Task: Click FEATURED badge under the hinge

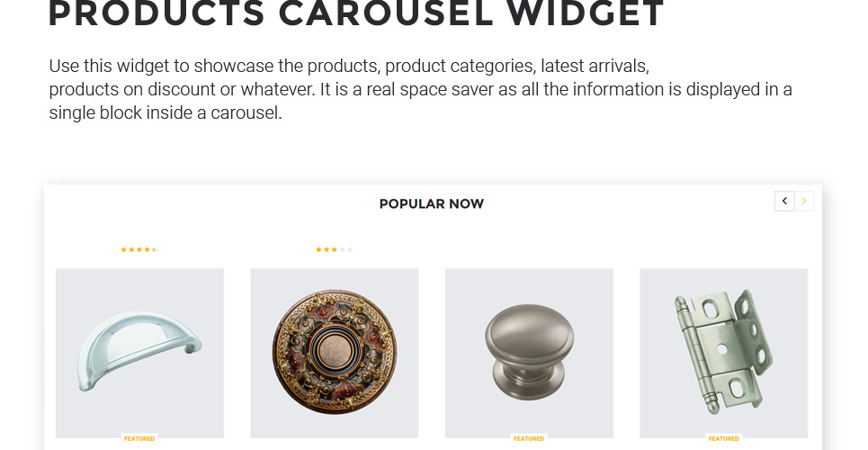Action: (723, 438)
